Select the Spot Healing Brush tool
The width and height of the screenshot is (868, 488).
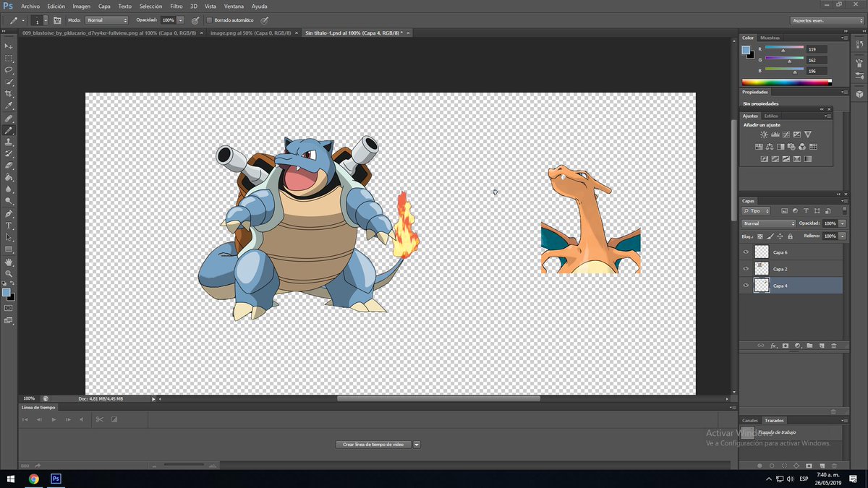9,119
